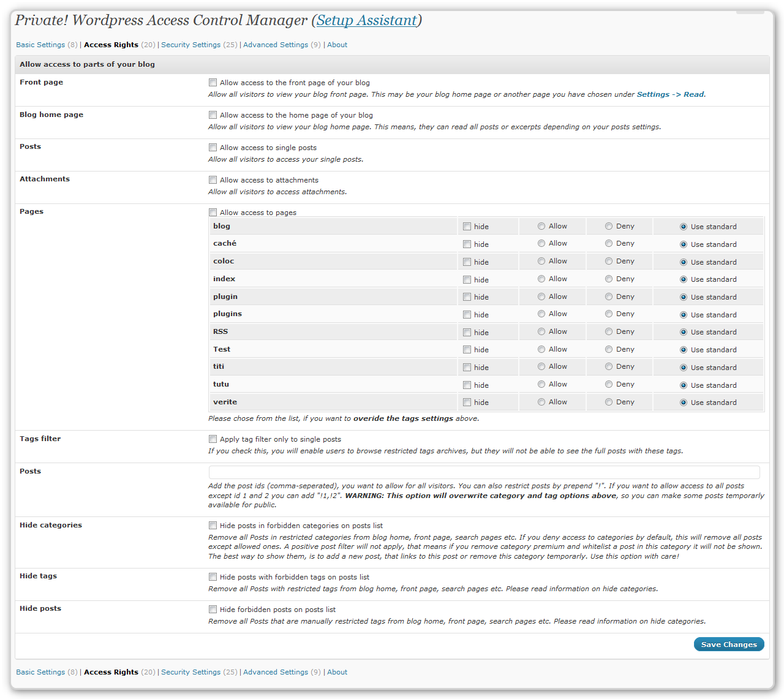
Task: Switch to Basic Settings tab at top
Action: (40, 45)
